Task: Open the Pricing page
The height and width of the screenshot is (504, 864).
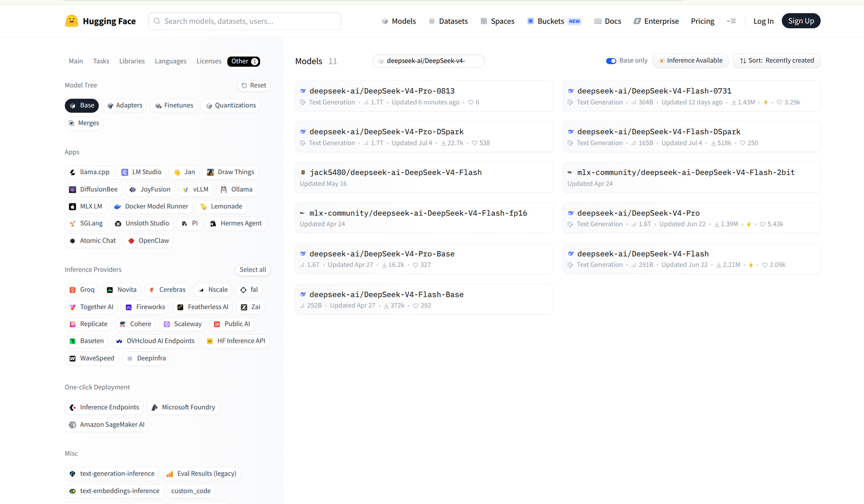Action: pos(702,21)
